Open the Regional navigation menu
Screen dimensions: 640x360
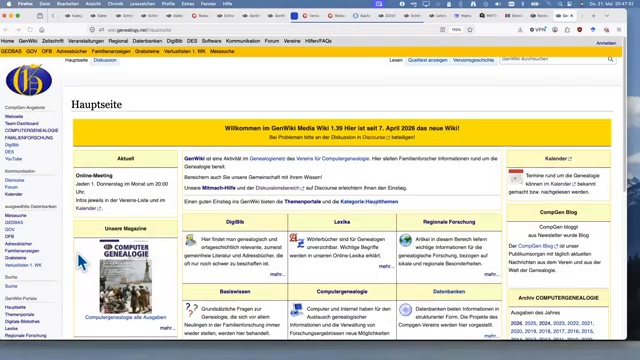(118, 41)
